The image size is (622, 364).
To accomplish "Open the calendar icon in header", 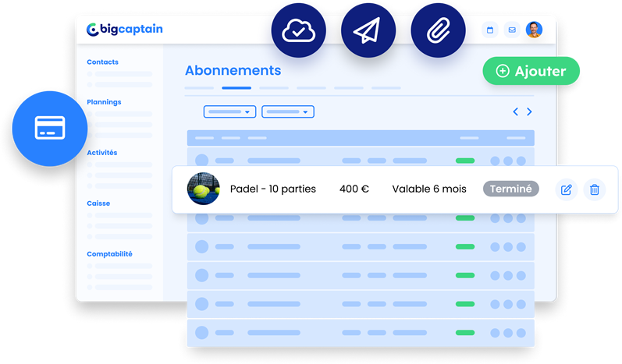I will tap(490, 30).
